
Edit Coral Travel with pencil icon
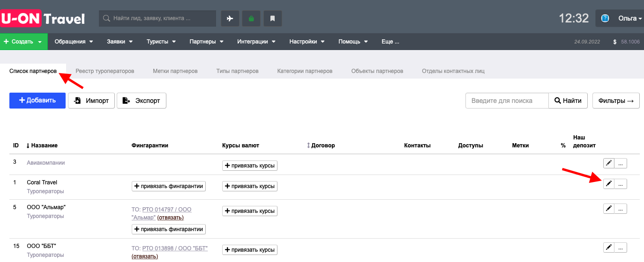click(x=608, y=184)
